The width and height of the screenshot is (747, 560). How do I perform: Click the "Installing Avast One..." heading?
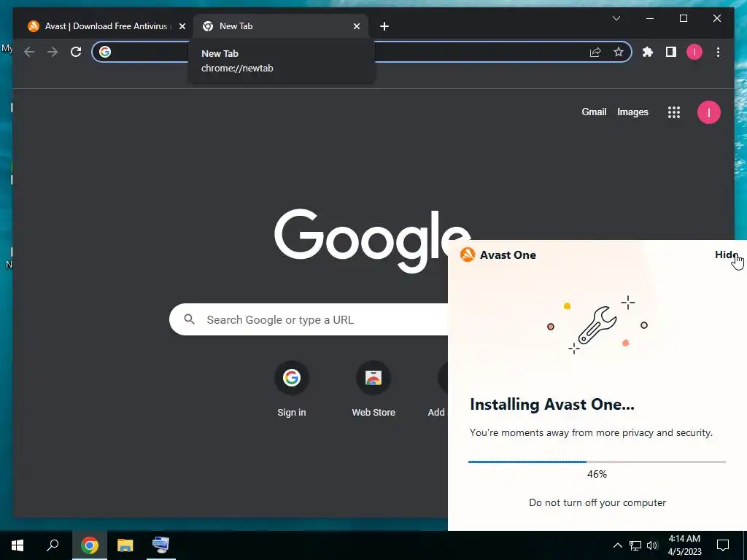(552, 404)
